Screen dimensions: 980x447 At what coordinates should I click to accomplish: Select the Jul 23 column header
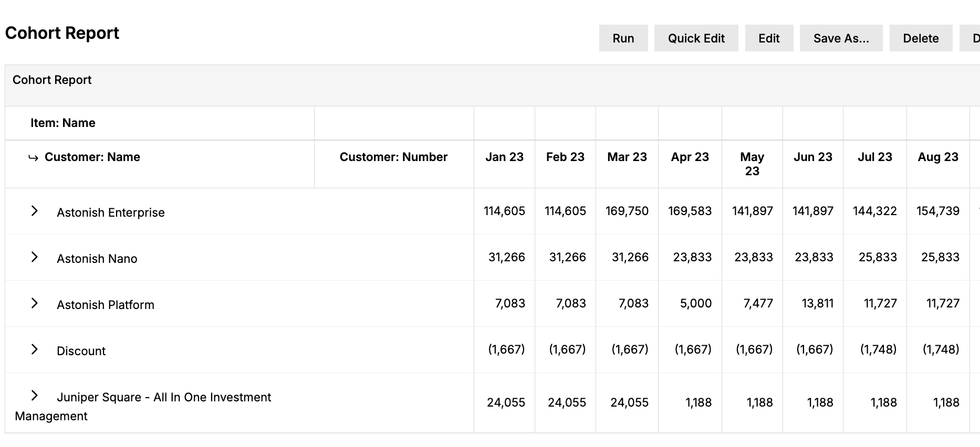[875, 157]
